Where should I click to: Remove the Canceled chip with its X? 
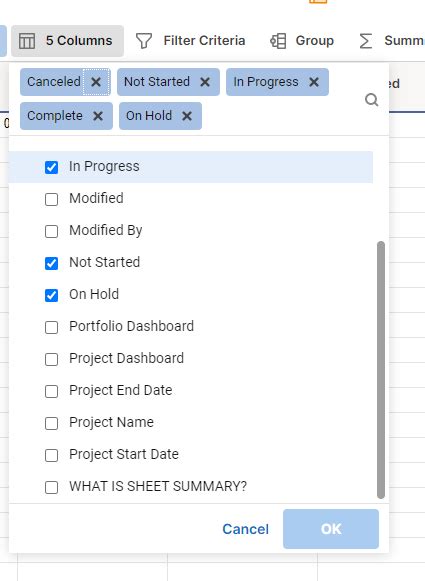click(x=96, y=82)
